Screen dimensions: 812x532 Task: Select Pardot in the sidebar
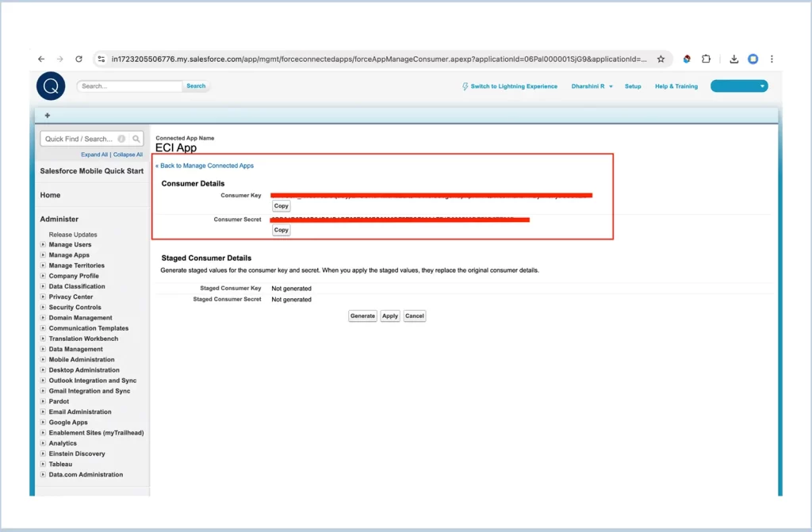pos(59,401)
